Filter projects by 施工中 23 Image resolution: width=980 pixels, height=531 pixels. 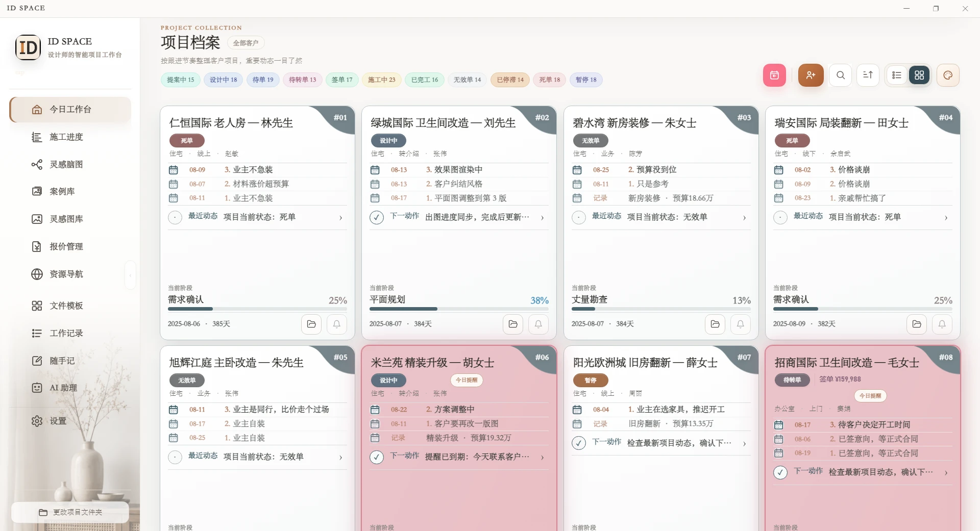[x=382, y=80]
